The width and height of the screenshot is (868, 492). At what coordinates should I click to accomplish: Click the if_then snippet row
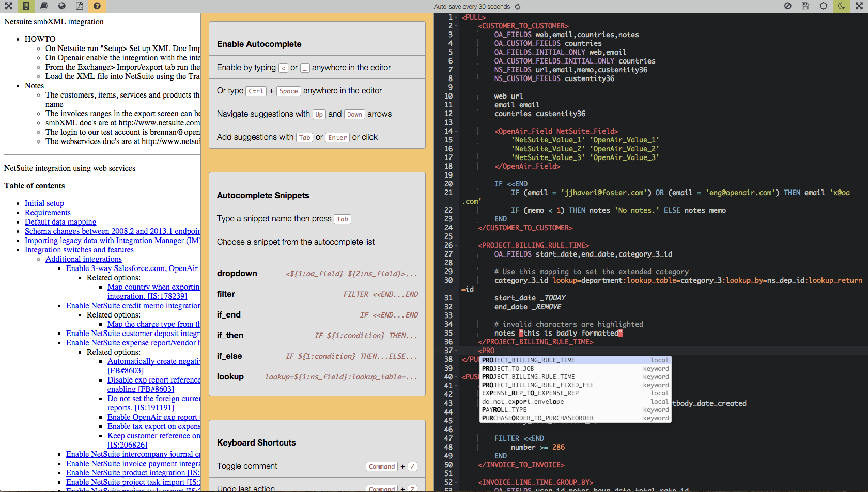coord(317,336)
